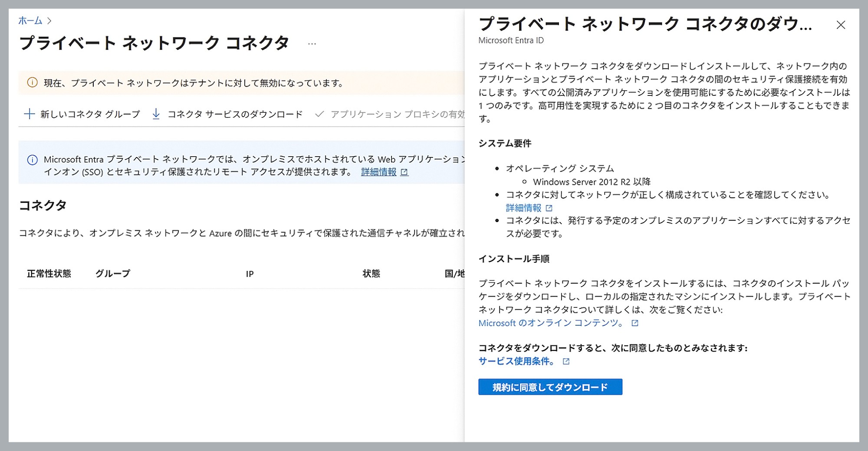
Task: Close the download connector side panel
Action: (841, 25)
